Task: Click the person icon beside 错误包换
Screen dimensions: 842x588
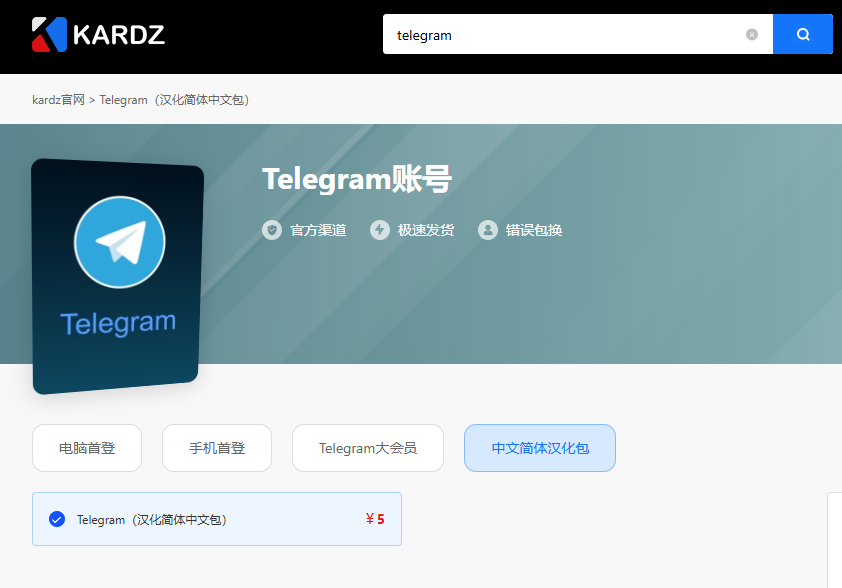Action: pyautogui.click(x=488, y=230)
